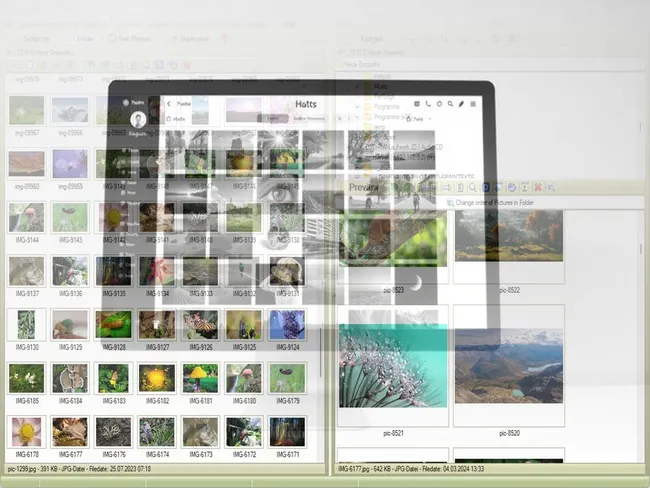This screenshot has width=650, height=488.
Task: Select thumbnail IMG-9144
Action: point(27,218)
